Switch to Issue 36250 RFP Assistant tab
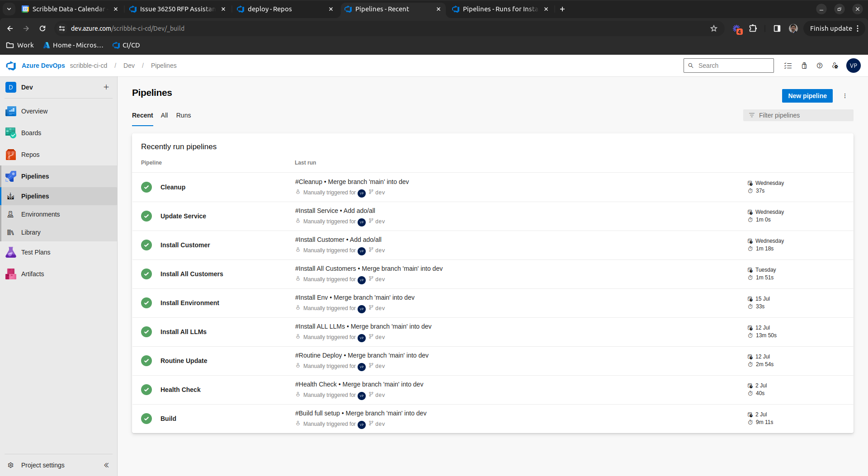This screenshot has height=476, width=868. point(177,9)
